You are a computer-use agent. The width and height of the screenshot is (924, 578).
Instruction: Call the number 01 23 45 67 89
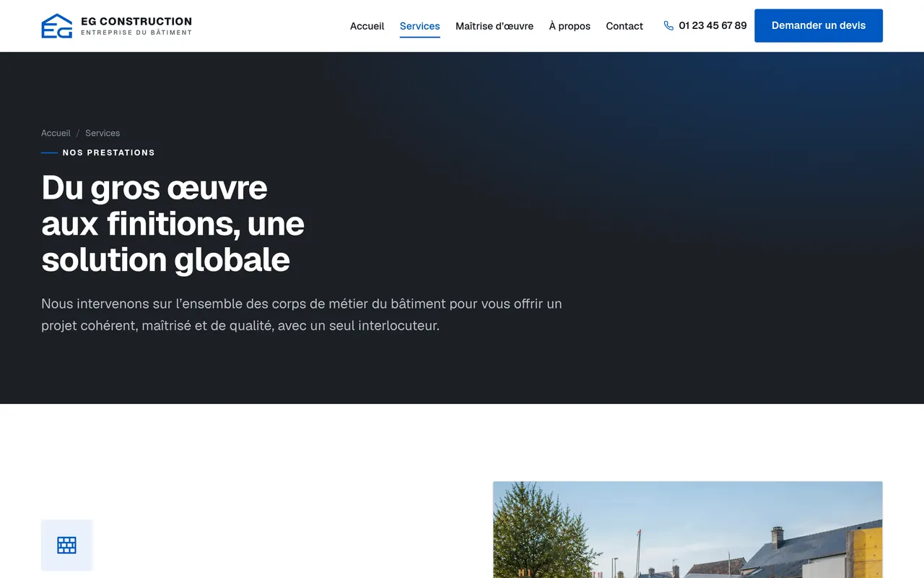(712, 26)
